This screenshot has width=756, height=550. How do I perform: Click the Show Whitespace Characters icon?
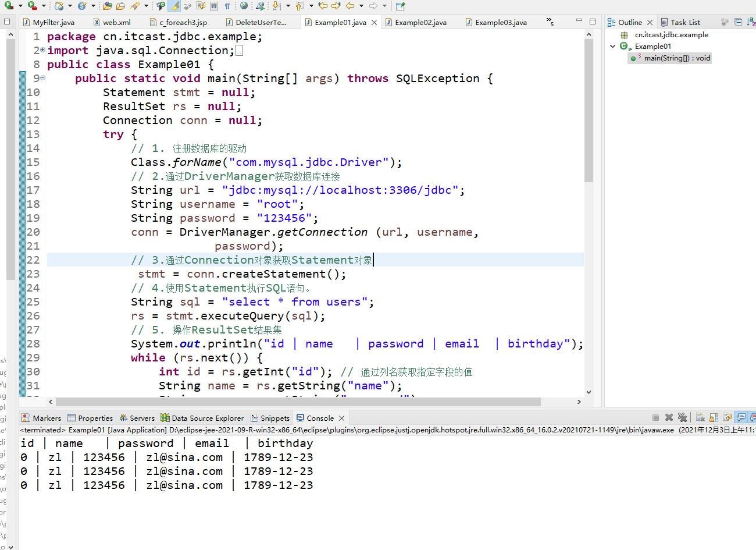pyautogui.click(x=227, y=6)
